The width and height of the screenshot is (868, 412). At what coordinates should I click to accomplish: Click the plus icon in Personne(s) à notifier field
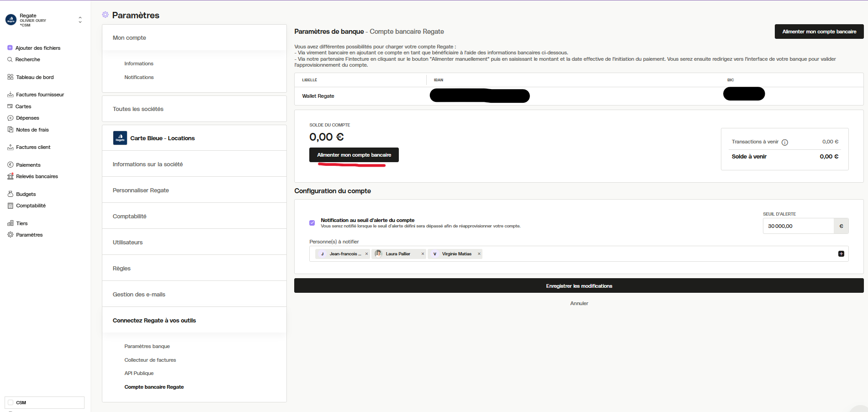[x=841, y=254]
